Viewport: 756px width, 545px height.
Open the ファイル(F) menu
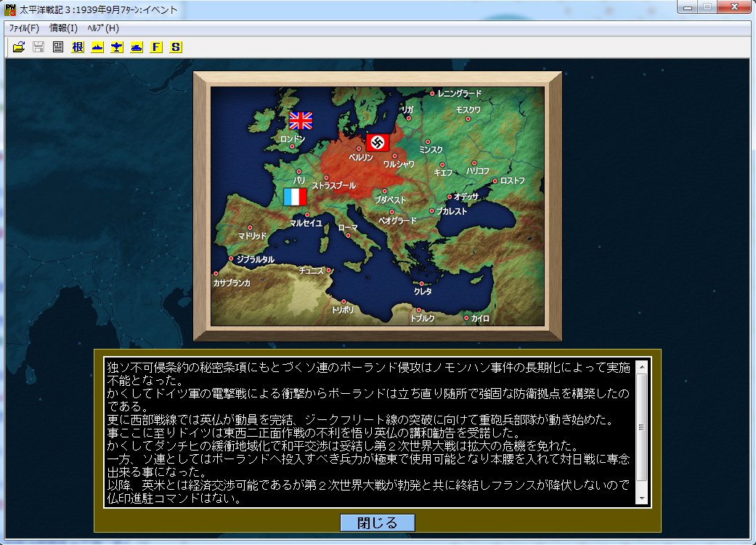(24, 28)
